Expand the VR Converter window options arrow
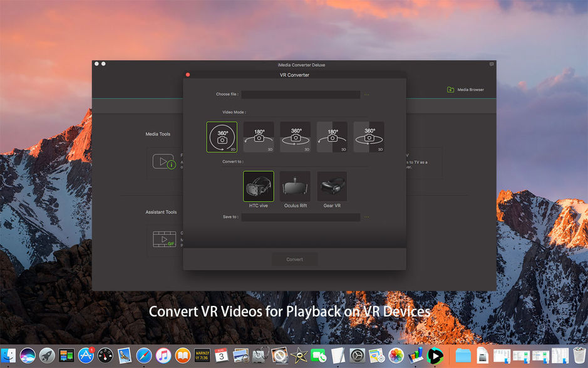Screen dimensions: 588x368 (491, 64)
